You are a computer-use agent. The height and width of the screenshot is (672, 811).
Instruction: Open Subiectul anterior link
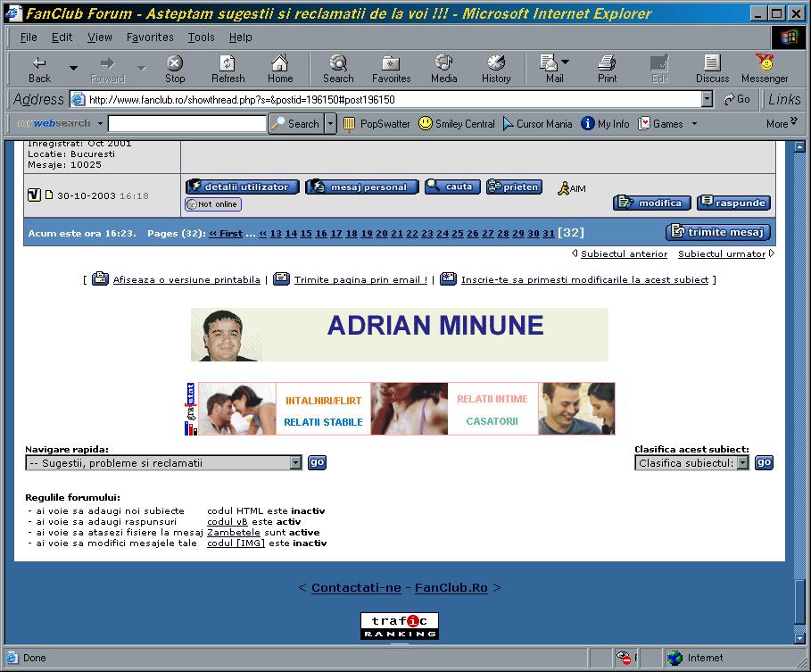[624, 254]
